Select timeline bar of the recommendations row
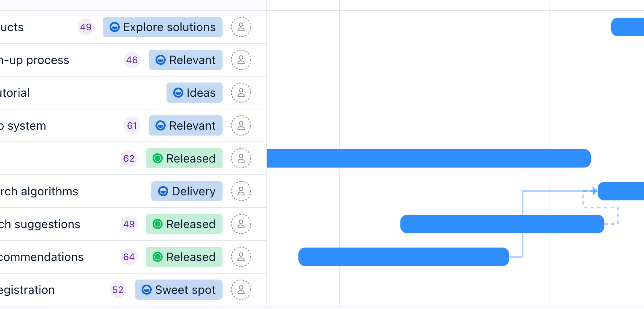 403,257
